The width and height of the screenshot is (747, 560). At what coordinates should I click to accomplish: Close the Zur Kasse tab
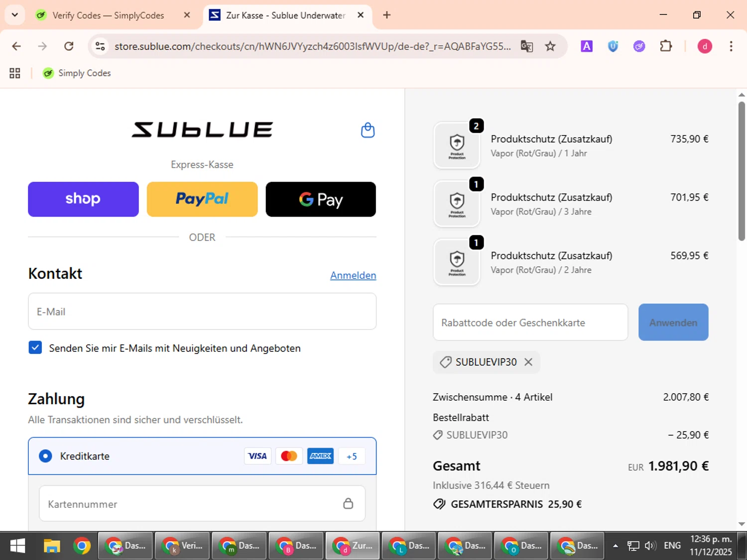click(361, 15)
